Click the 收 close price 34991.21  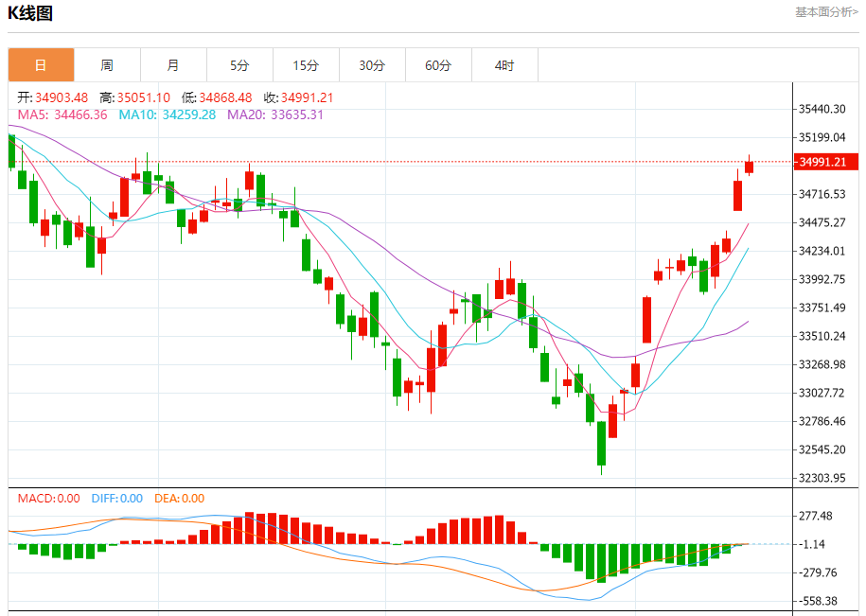click(307, 97)
